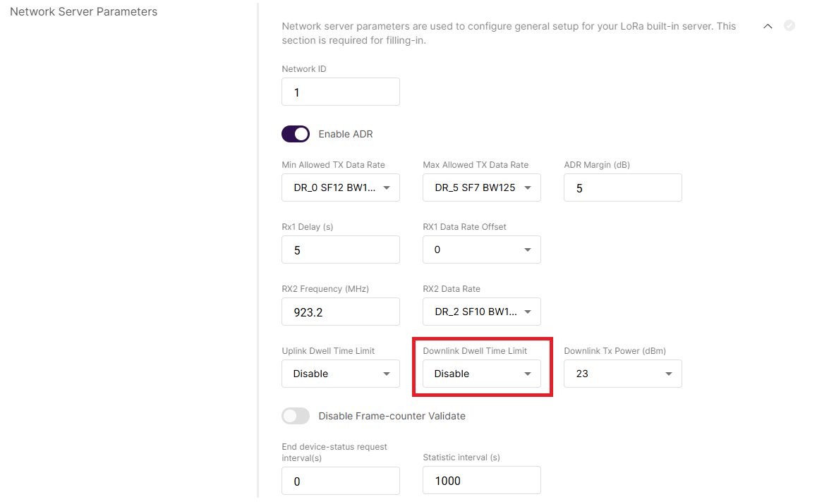The image size is (817, 504).
Task: Open RX2 Data Rate dropdown
Action: pyautogui.click(x=482, y=312)
